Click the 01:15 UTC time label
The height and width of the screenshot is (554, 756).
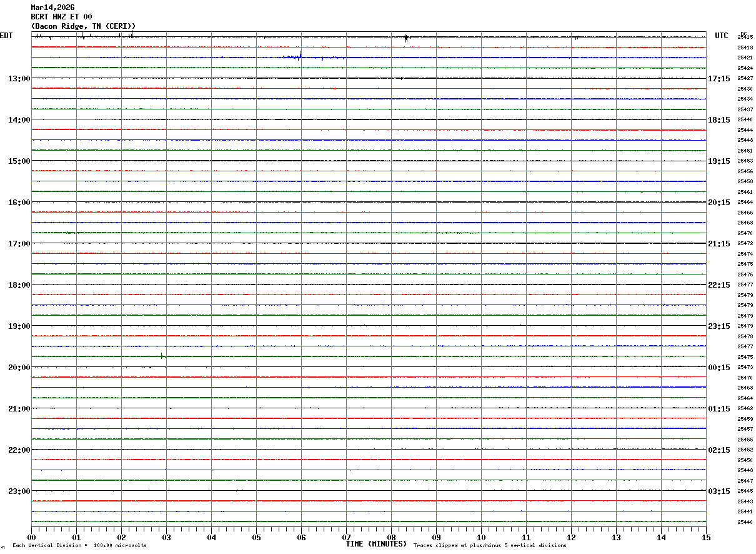click(x=719, y=409)
